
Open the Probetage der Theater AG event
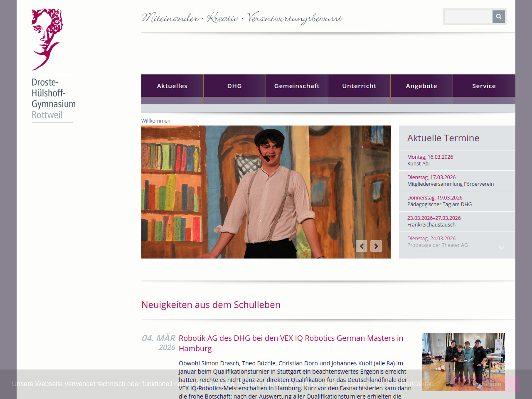point(437,242)
